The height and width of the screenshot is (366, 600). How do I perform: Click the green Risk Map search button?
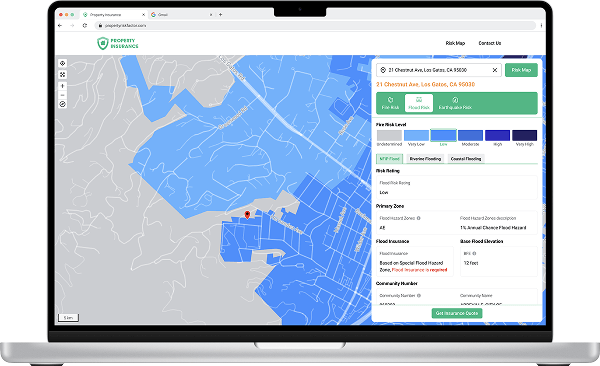(521, 70)
